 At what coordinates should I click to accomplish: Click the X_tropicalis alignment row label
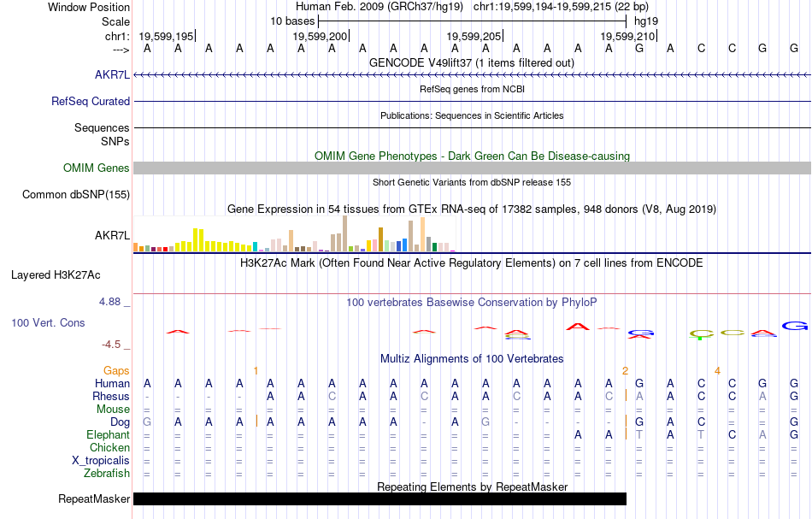coord(101,461)
